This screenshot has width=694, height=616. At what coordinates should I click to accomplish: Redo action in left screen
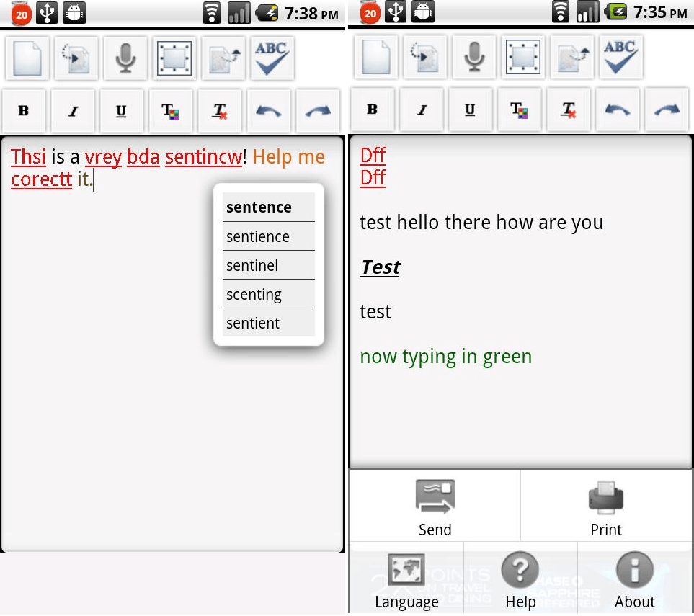click(318, 111)
